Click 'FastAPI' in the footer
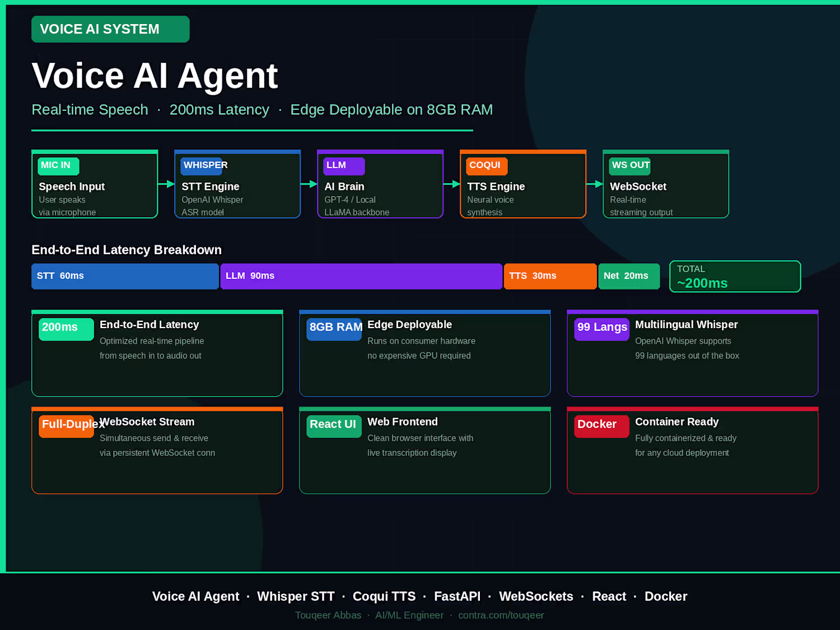This screenshot has height=630, width=840. click(x=457, y=596)
